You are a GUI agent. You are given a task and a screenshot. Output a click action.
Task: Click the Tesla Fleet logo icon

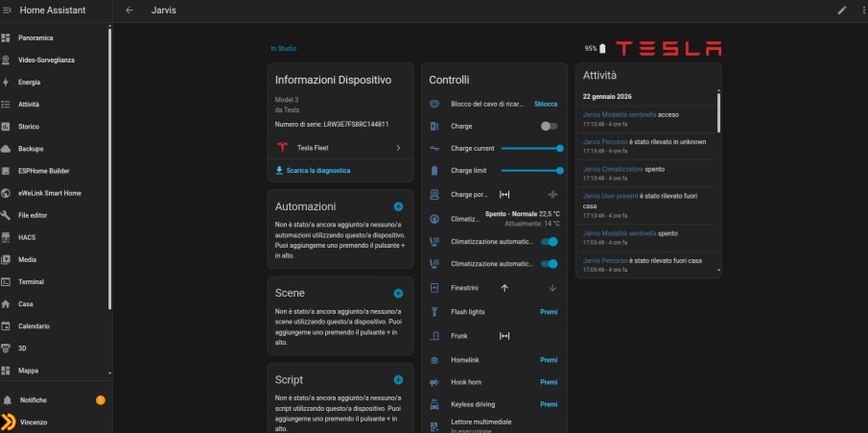point(282,148)
